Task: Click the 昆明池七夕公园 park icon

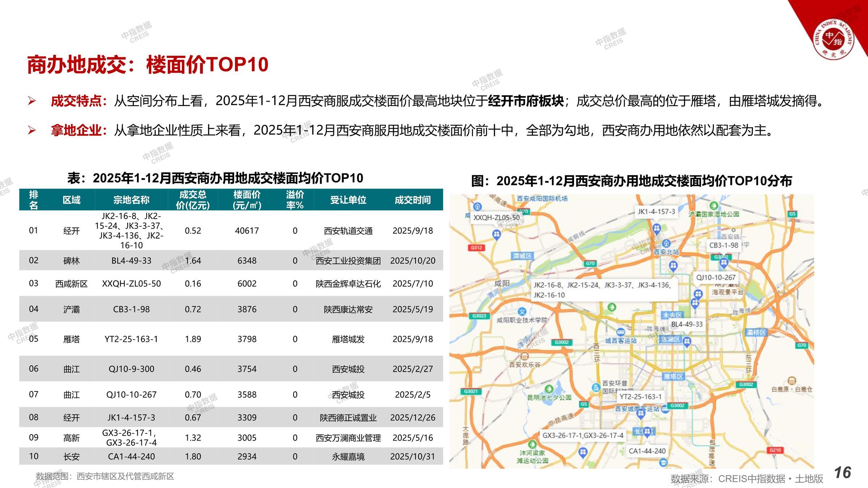Action: (549, 389)
